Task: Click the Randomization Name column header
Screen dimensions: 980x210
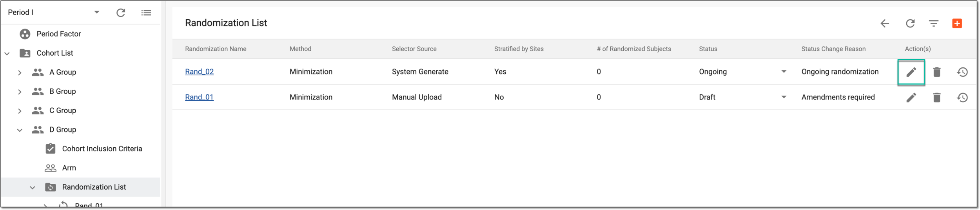Action: pos(216,49)
